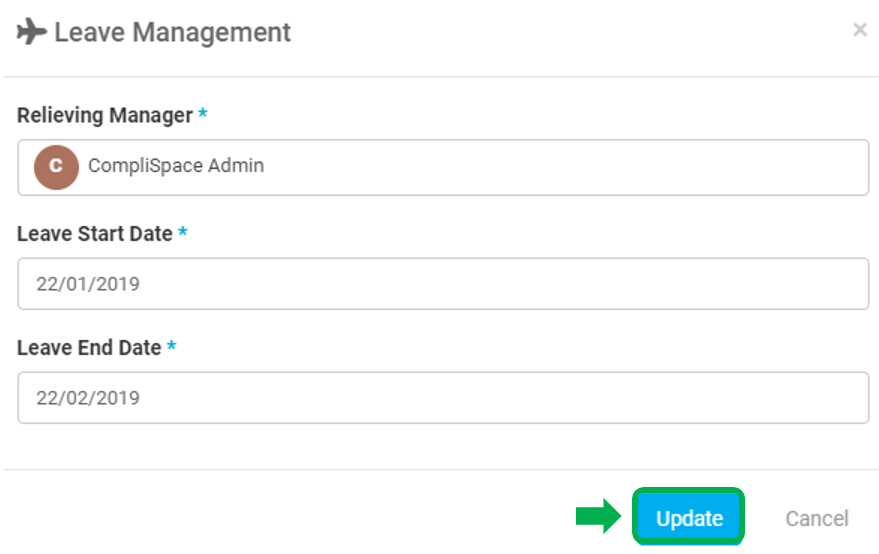Image resolution: width=879 pixels, height=554 pixels.
Task: Open the Relieving Manager selector field
Action: (443, 167)
